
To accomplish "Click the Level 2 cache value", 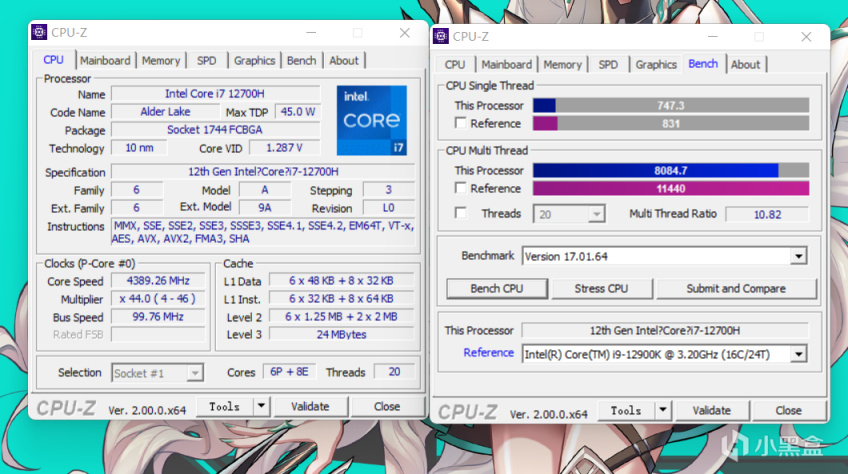I will 341,317.
